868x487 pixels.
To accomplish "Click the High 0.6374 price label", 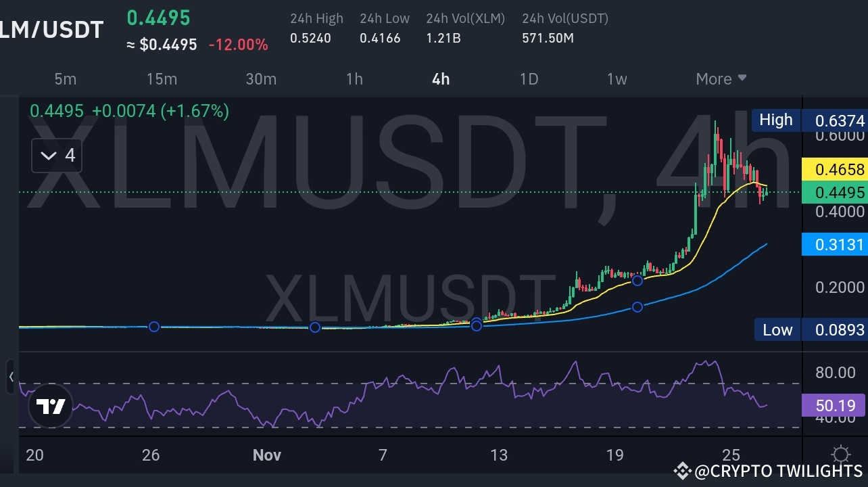I will pos(840,120).
